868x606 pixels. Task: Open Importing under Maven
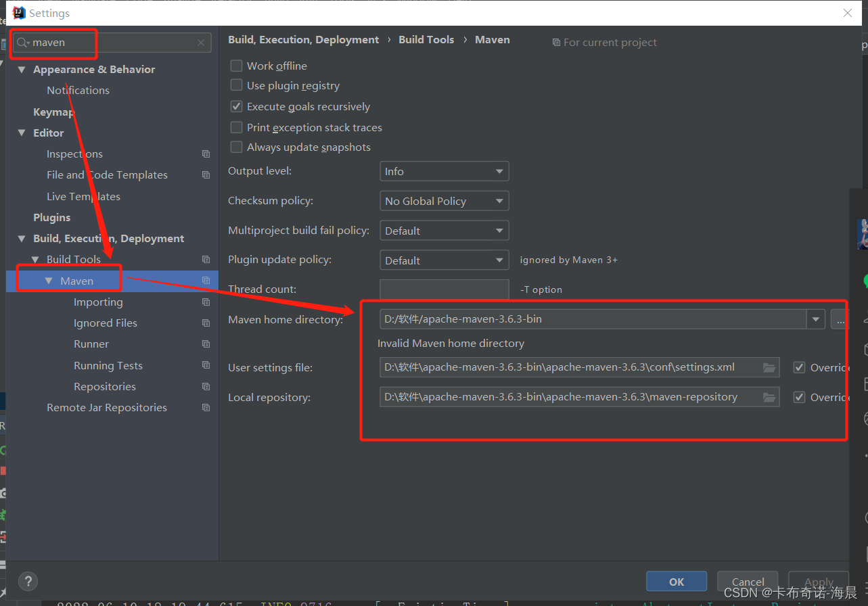click(98, 302)
